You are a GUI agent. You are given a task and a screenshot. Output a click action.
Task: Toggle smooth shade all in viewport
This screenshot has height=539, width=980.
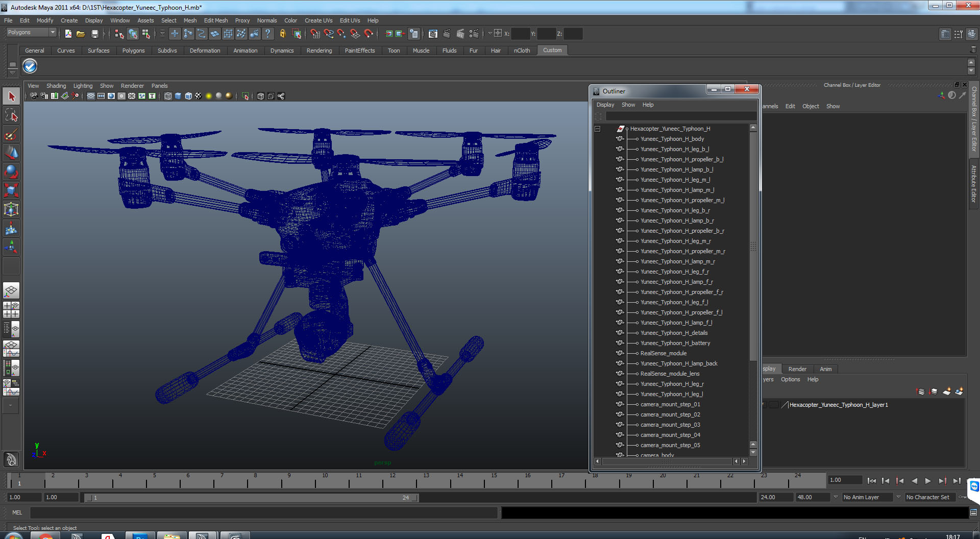coord(178,96)
